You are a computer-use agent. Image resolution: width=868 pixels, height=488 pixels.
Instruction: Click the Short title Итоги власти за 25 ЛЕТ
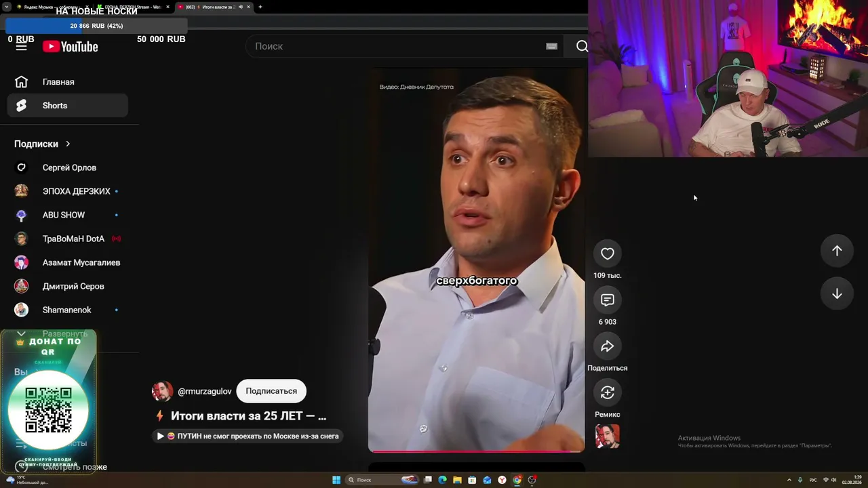click(x=248, y=416)
